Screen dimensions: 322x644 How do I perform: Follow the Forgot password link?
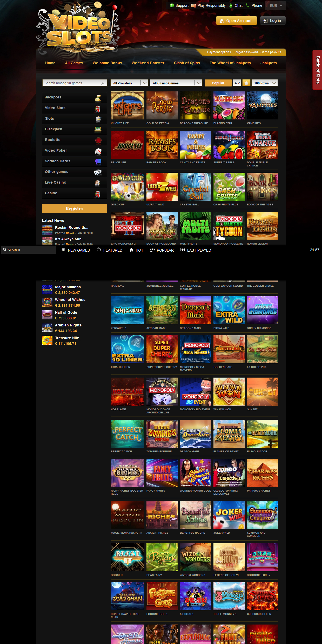[x=246, y=52]
